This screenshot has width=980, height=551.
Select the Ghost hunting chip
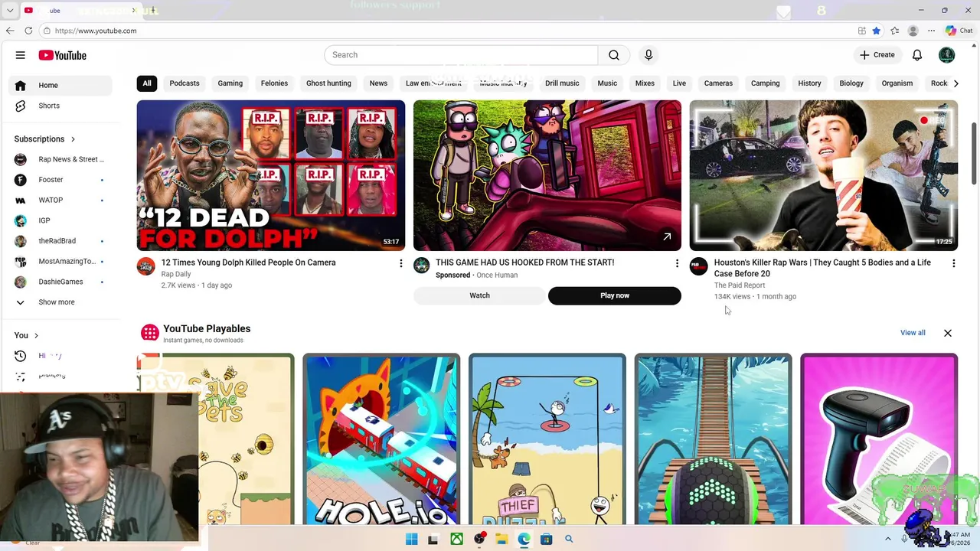[x=328, y=83]
